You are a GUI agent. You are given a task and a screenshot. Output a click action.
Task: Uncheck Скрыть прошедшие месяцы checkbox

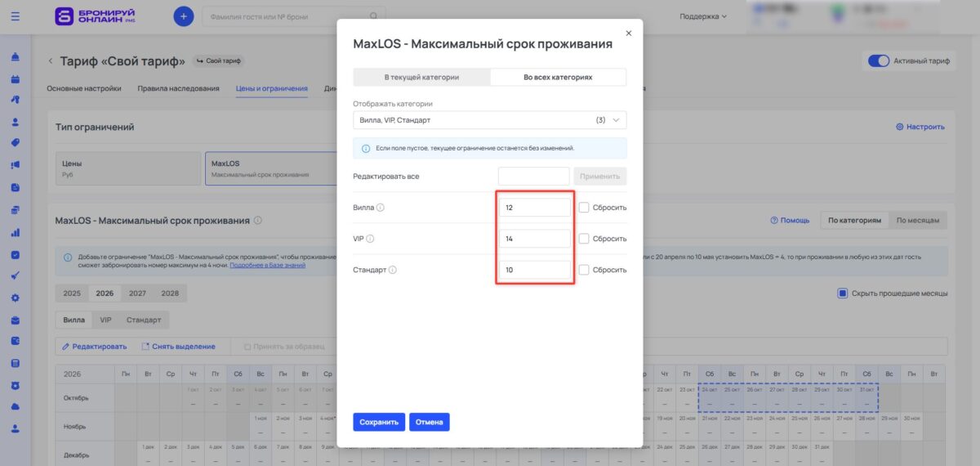point(843,293)
